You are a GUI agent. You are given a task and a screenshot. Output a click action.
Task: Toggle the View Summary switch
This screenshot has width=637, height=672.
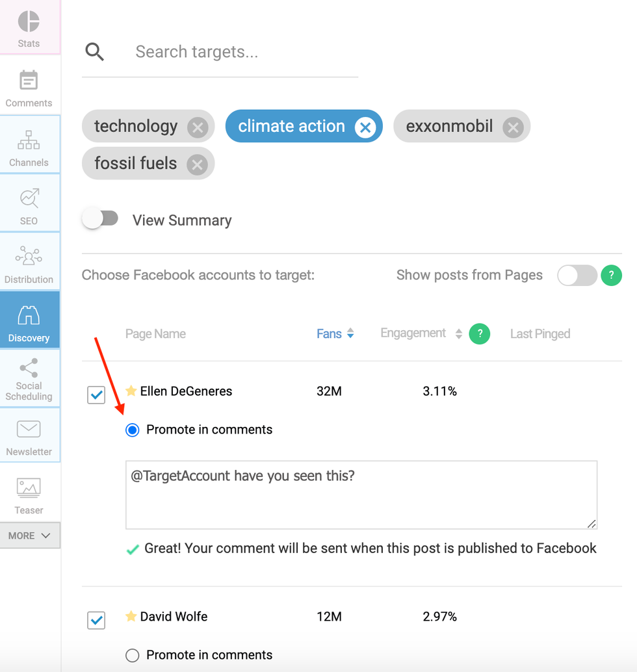[101, 220]
